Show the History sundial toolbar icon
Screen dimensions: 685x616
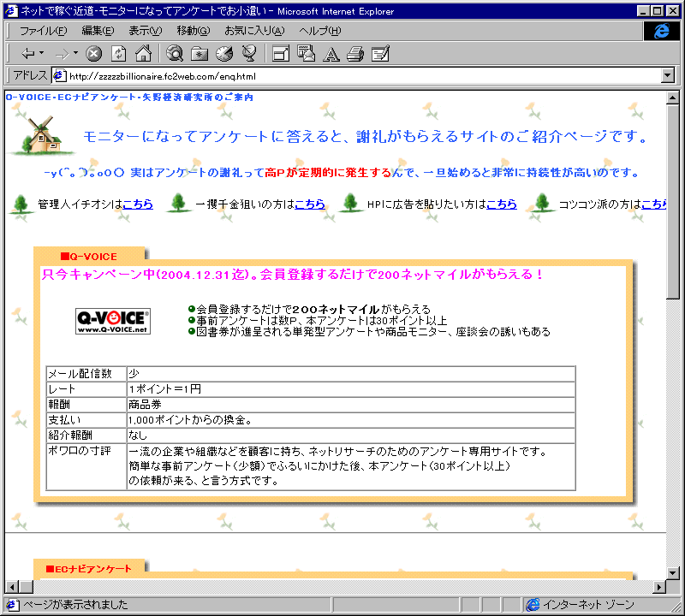coord(224,54)
